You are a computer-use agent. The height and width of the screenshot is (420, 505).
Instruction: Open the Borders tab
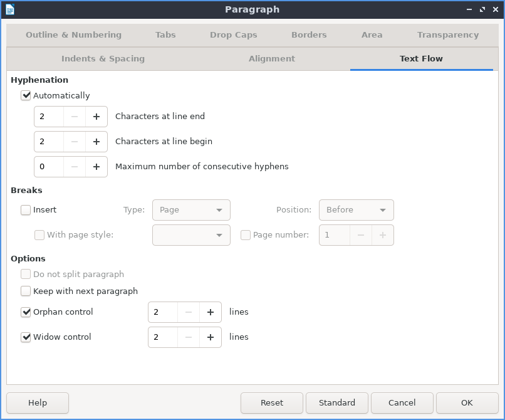pos(309,35)
